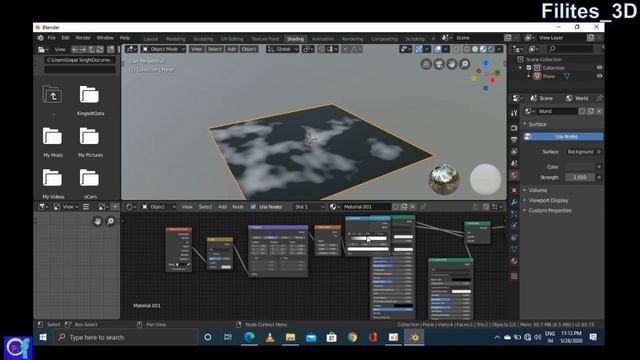640x360 pixels.
Task: Open the Object Mode dropdown in viewport
Action: (x=163, y=49)
